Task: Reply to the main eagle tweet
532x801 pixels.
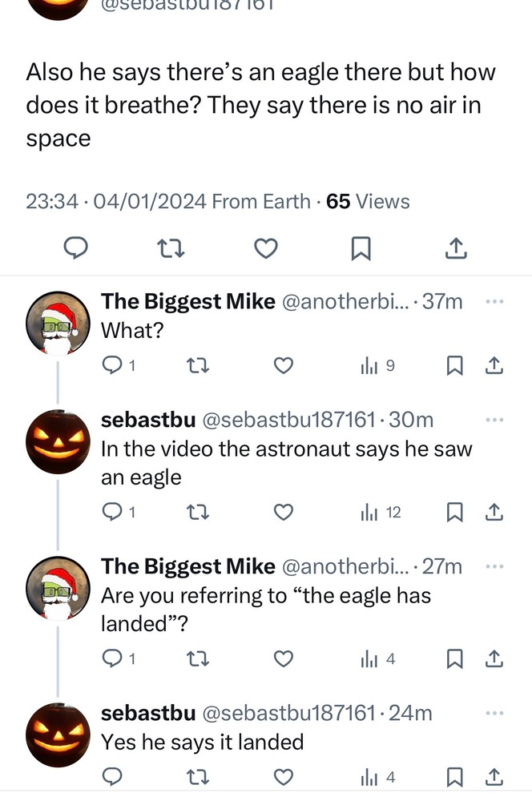Action: point(75,250)
